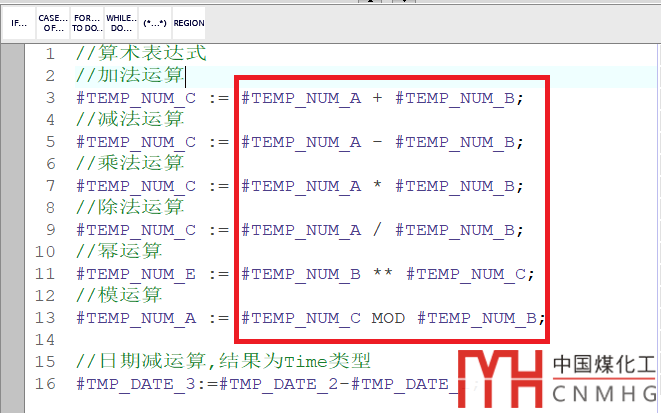Click the comment //乘法运算
Screen dimensions: 661x413
click(130, 163)
